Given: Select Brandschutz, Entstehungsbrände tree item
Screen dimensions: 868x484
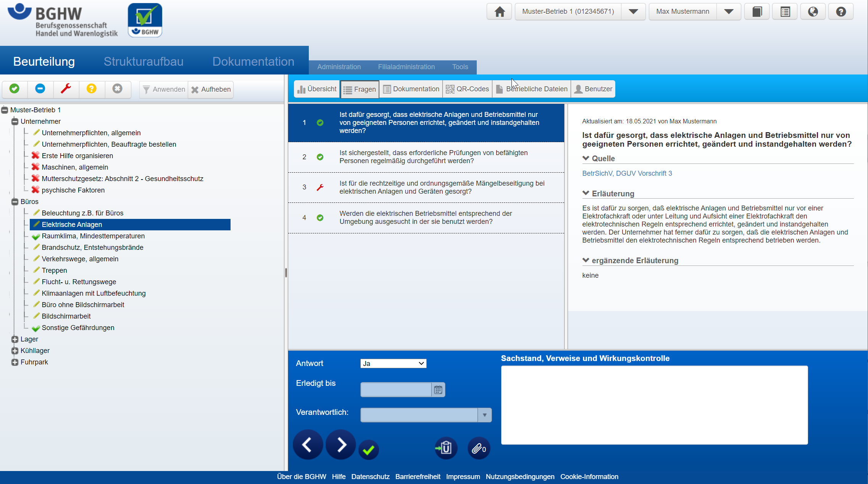Looking at the screenshot, I should 92,248.
